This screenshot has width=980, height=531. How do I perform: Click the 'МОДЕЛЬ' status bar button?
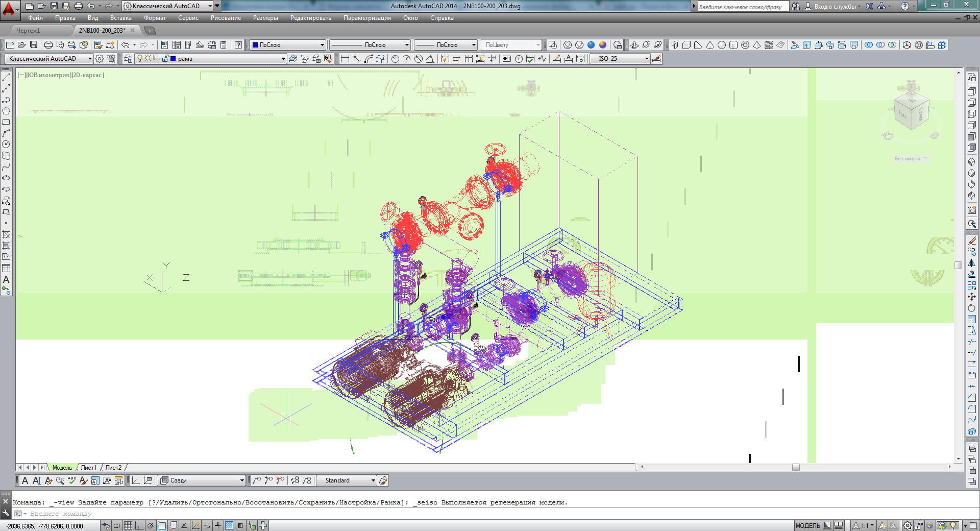(807, 525)
